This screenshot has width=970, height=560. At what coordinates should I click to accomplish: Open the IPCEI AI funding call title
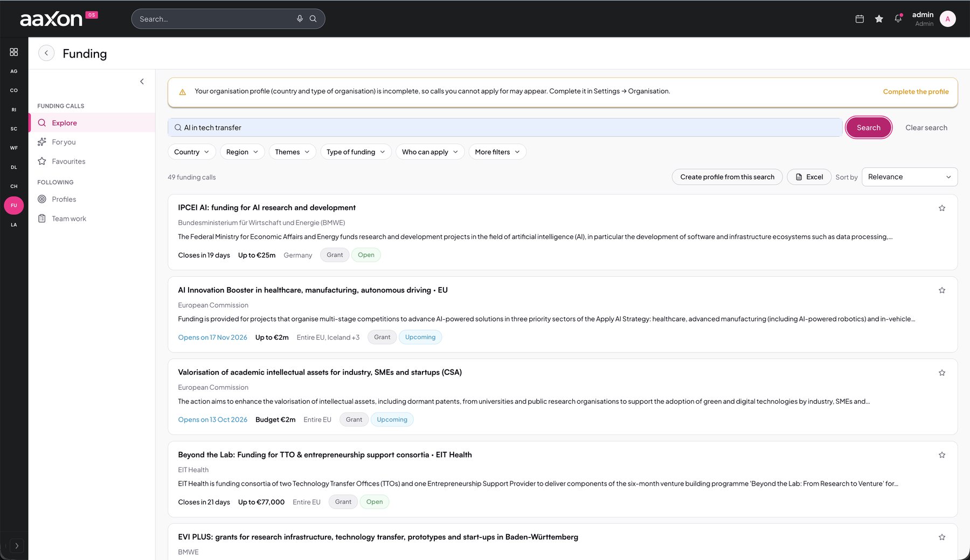[267, 208]
